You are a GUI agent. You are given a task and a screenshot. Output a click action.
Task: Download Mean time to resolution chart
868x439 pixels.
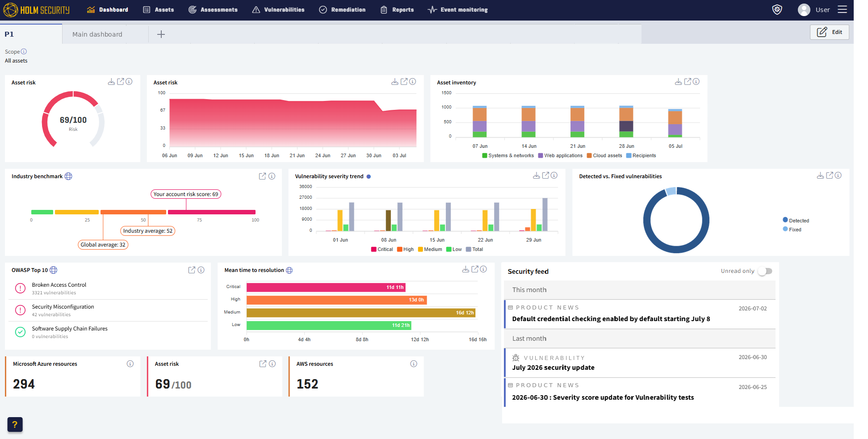(x=465, y=269)
